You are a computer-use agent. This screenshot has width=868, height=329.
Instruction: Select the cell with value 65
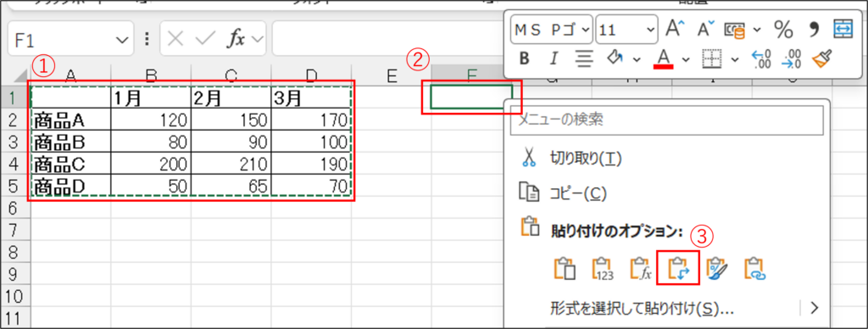tap(231, 186)
